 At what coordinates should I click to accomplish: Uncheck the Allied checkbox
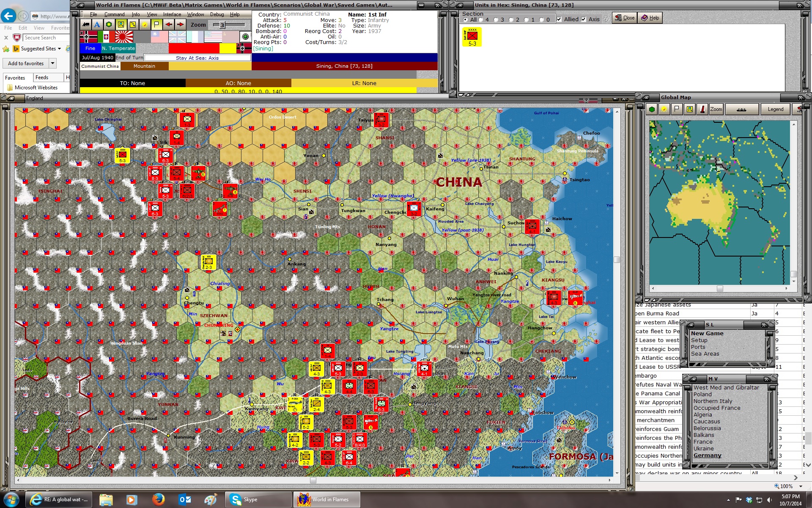[x=559, y=19]
